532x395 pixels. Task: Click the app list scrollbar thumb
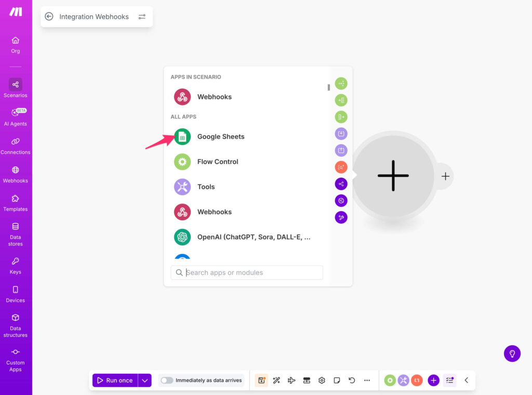coord(328,87)
